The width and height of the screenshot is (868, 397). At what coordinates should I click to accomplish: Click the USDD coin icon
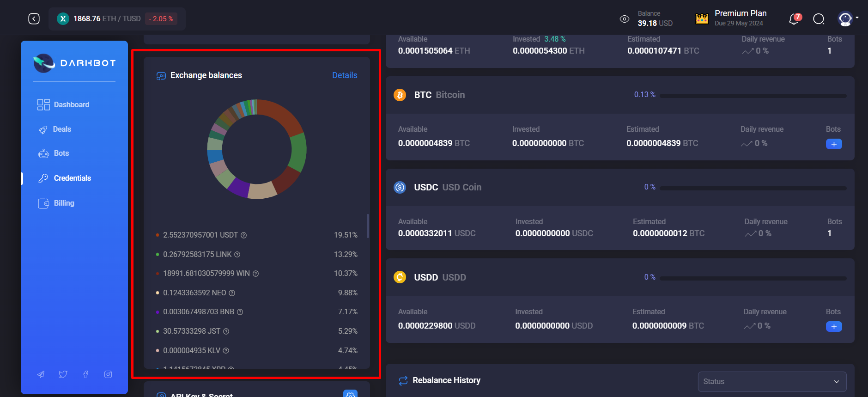coord(400,277)
